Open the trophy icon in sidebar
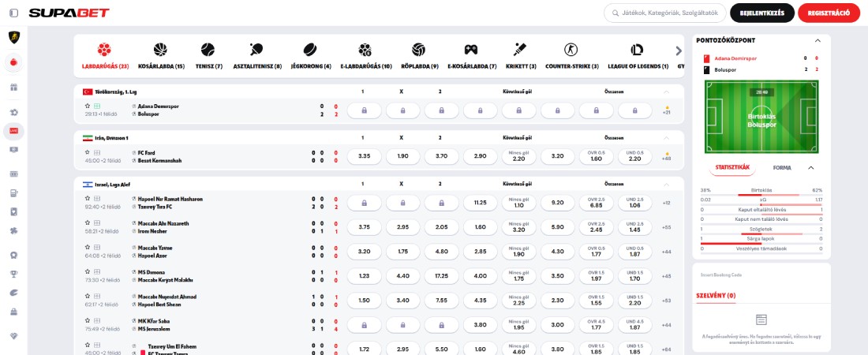 click(x=14, y=274)
